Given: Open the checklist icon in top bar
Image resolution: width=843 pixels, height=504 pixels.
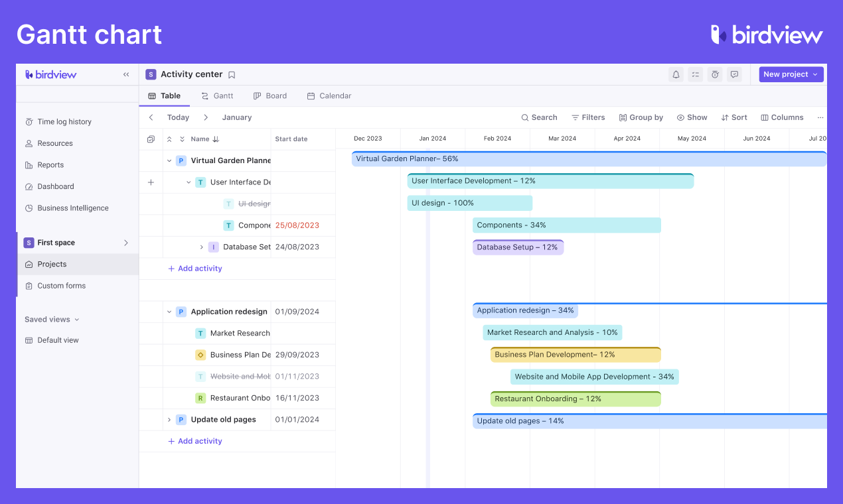Looking at the screenshot, I should (x=695, y=75).
